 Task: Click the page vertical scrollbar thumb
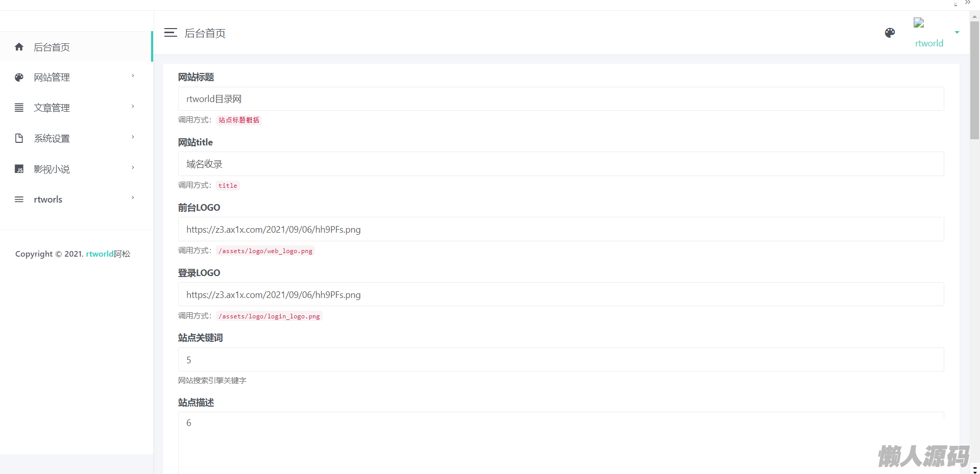pyautogui.click(x=974, y=80)
